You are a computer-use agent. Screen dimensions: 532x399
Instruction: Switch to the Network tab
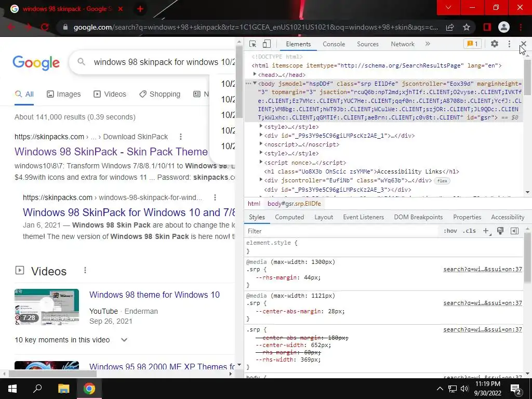coord(403,44)
